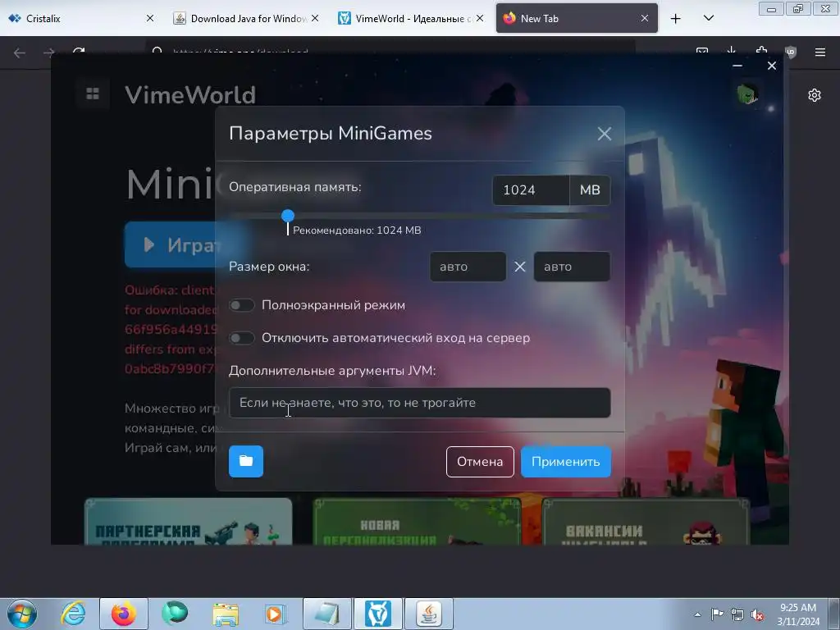Show hidden tray icons arrow
The height and width of the screenshot is (630, 840).
pyautogui.click(x=697, y=614)
